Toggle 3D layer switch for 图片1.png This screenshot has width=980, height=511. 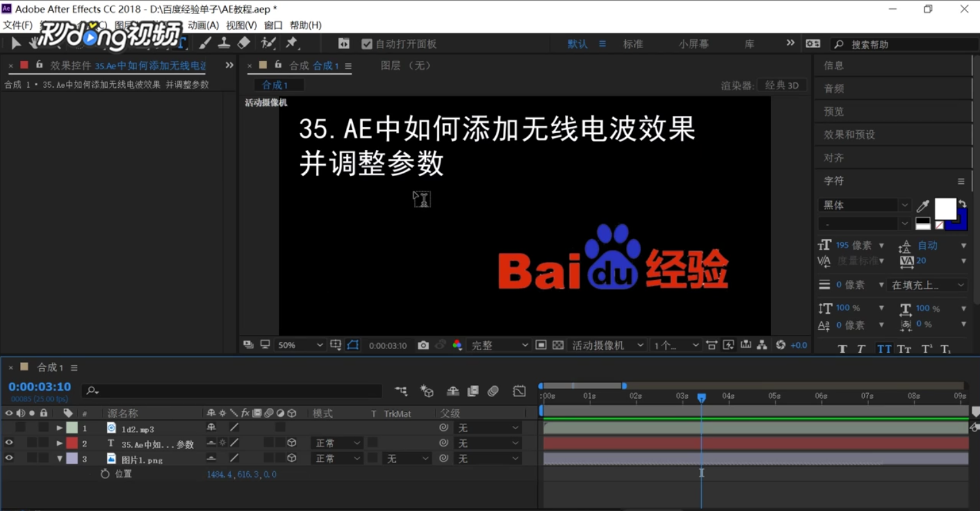[x=291, y=458]
